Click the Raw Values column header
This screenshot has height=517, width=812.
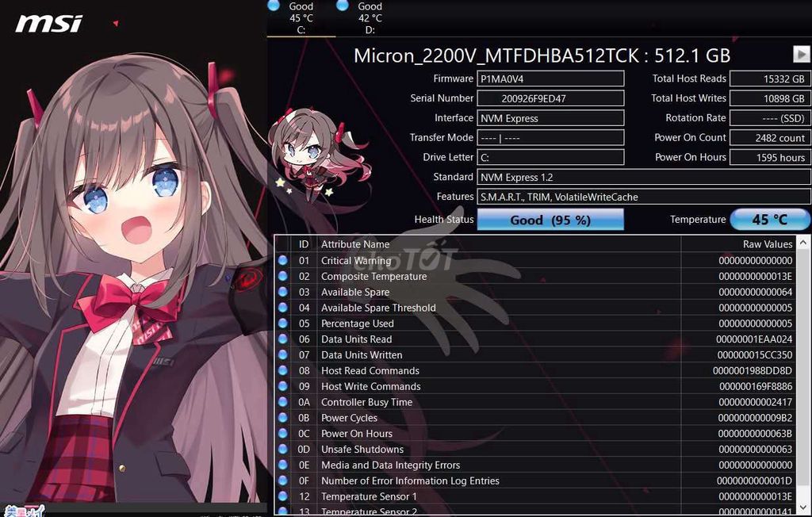pos(768,244)
